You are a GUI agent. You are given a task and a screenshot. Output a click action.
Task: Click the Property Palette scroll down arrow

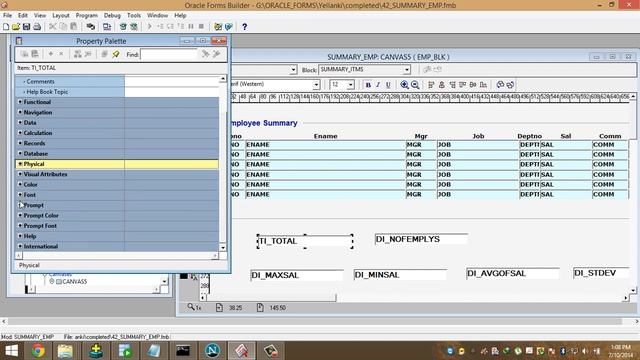tap(223, 247)
